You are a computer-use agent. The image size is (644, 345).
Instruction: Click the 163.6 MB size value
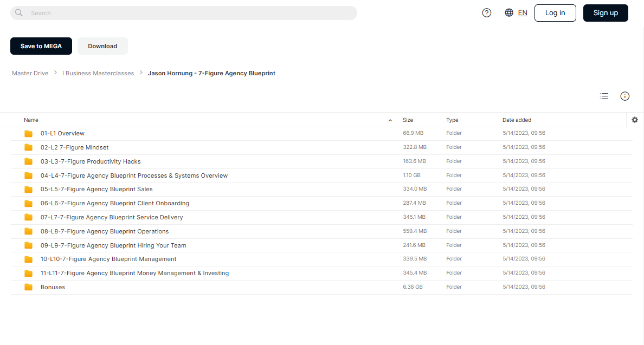tap(414, 161)
